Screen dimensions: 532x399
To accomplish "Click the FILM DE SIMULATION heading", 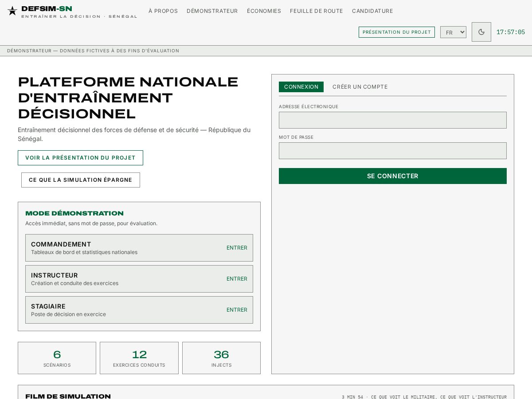I will [68, 396].
